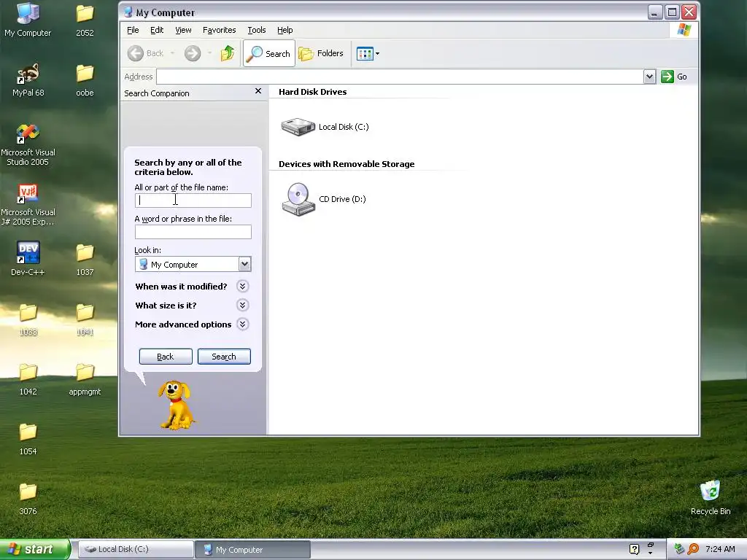Open the Views button dropdown arrow

point(377,54)
